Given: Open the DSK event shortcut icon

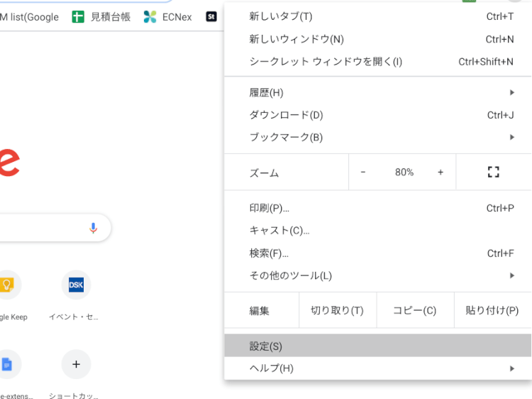Looking at the screenshot, I should tap(76, 285).
